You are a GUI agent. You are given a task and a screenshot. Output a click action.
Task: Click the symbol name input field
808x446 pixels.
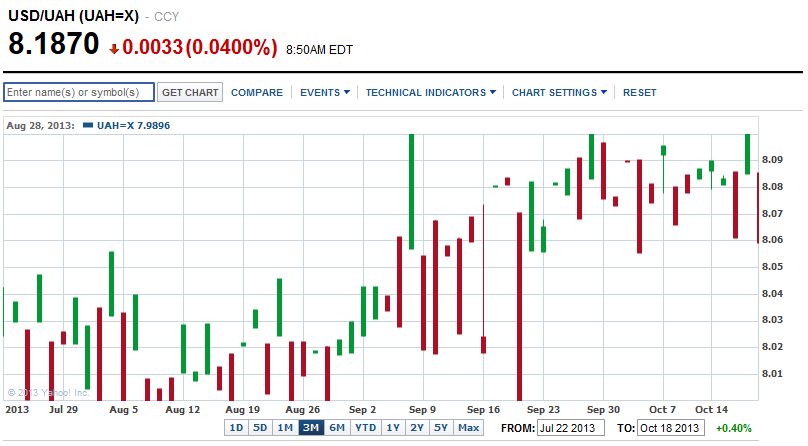79,92
